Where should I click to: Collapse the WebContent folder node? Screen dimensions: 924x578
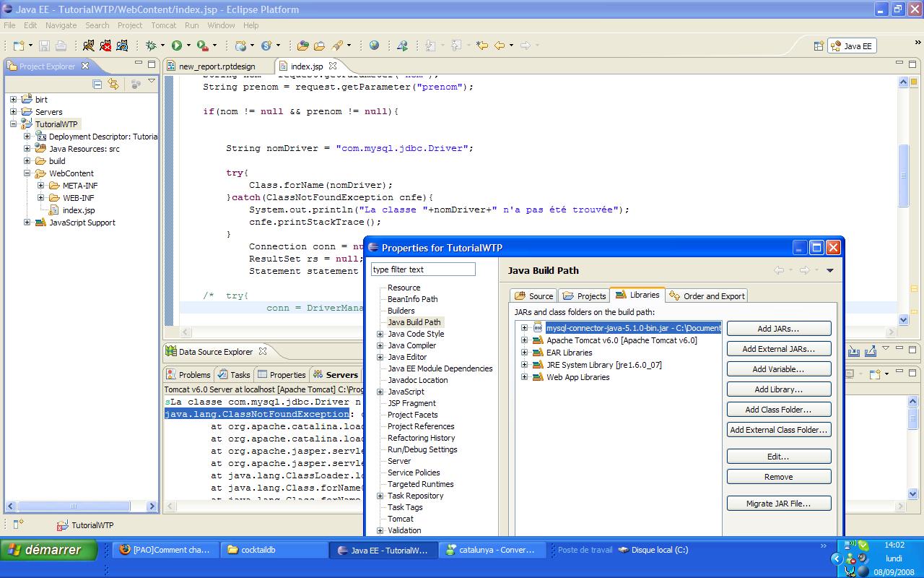[27, 173]
